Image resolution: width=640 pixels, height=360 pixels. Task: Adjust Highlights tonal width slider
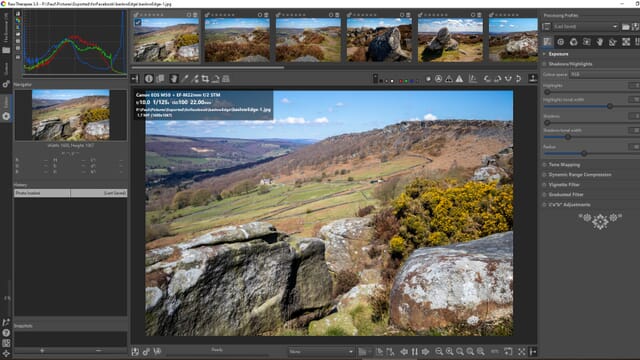(609, 106)
